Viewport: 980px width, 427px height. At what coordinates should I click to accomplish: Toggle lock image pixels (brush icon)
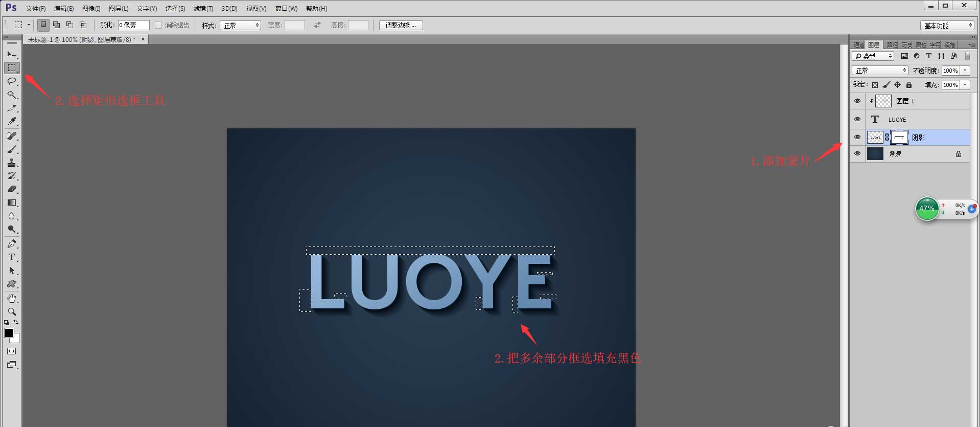pos(886,85)
